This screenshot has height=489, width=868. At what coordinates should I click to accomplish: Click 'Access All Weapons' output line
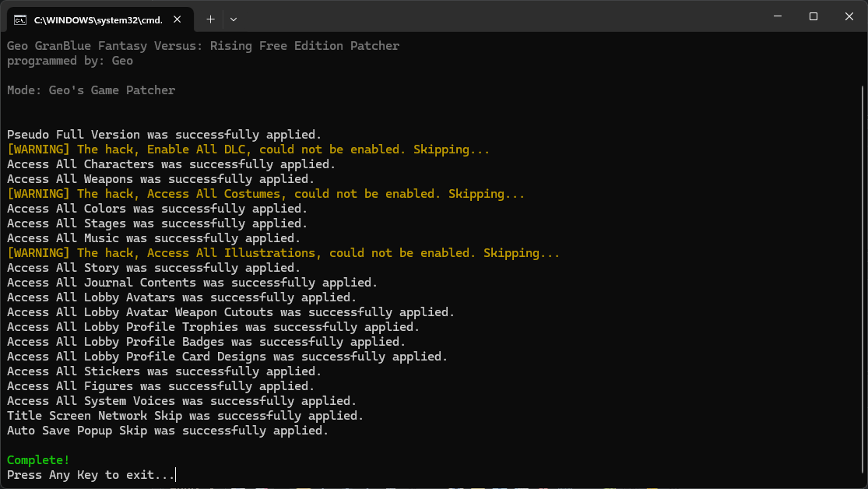(x=160, y=179)
